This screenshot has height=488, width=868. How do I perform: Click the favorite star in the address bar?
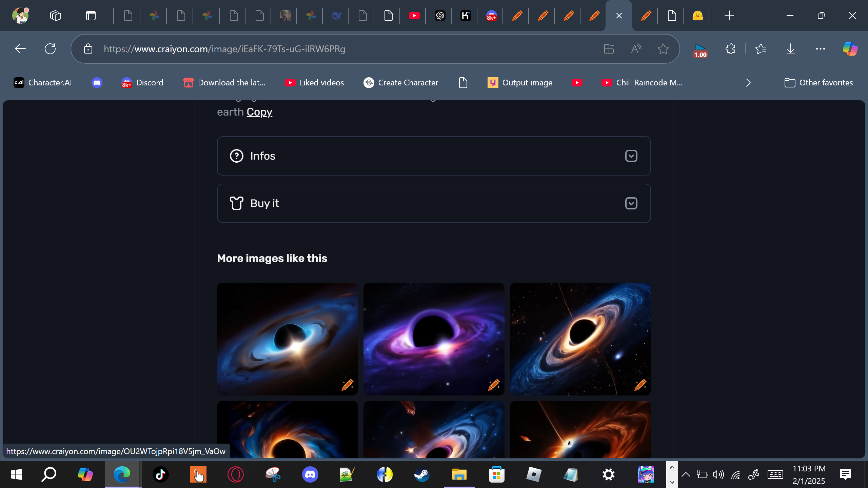(663, 49)
